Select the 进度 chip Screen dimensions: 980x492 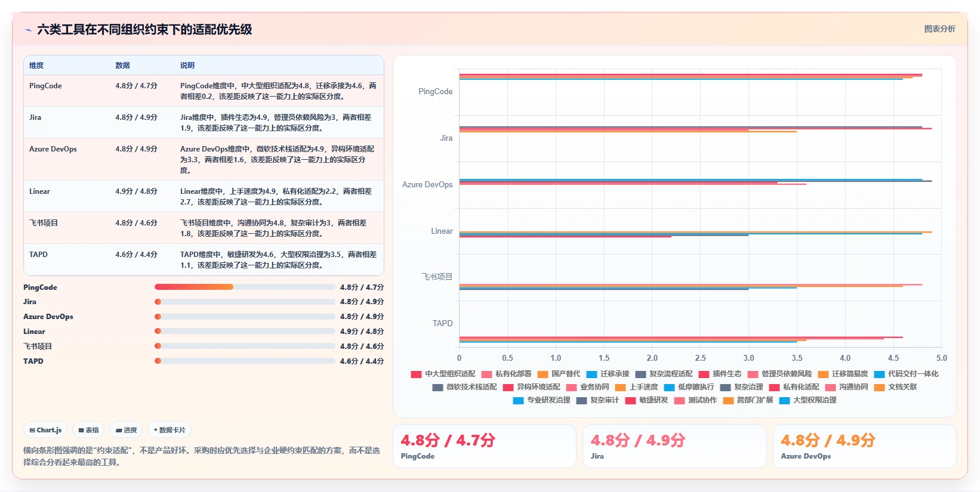pyautogui.click(x=126, y=430)
